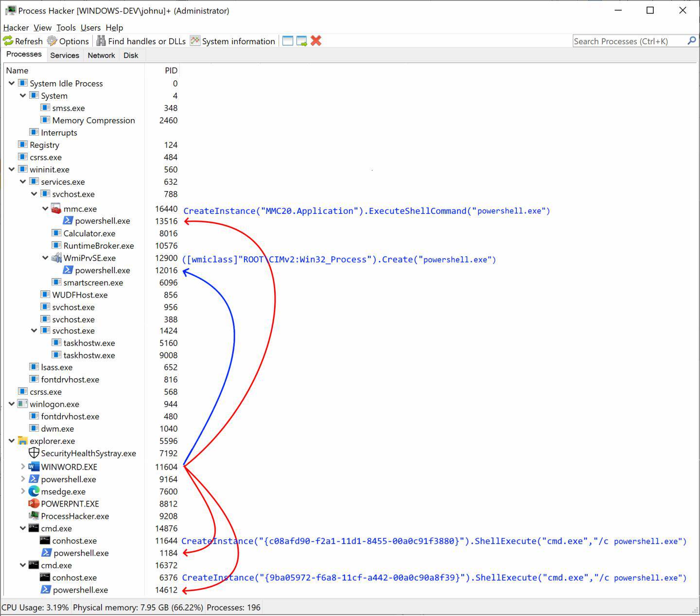Viewport: 700px width, 616px height.
Task: Click the mmc.exe toolbox icon
Action: [x=56, y=209]
